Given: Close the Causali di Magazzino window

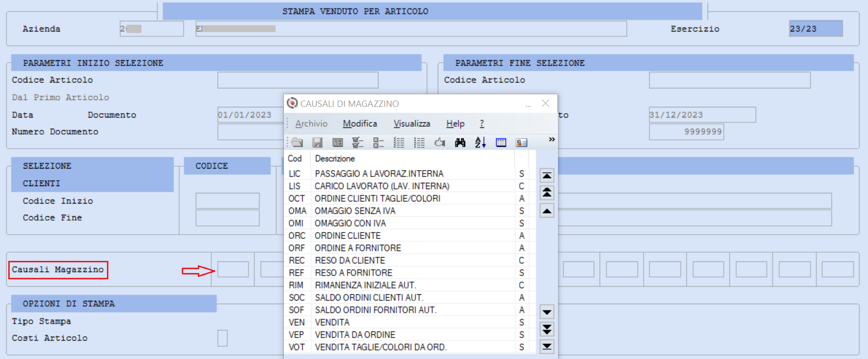Looking at the screenshot, I should click(x=545, y=103).
